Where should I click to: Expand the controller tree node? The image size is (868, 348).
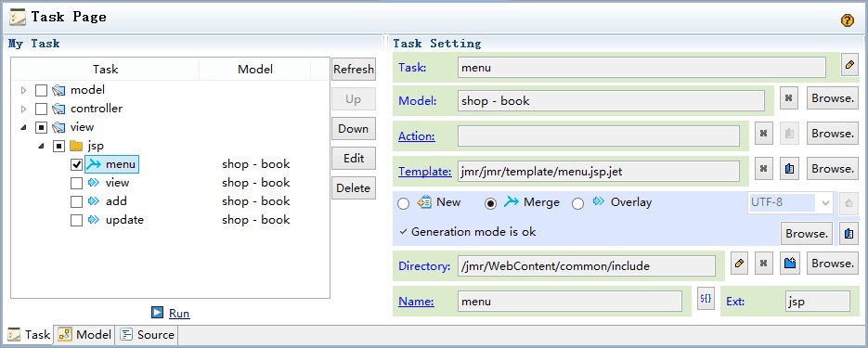coord(23,109)
